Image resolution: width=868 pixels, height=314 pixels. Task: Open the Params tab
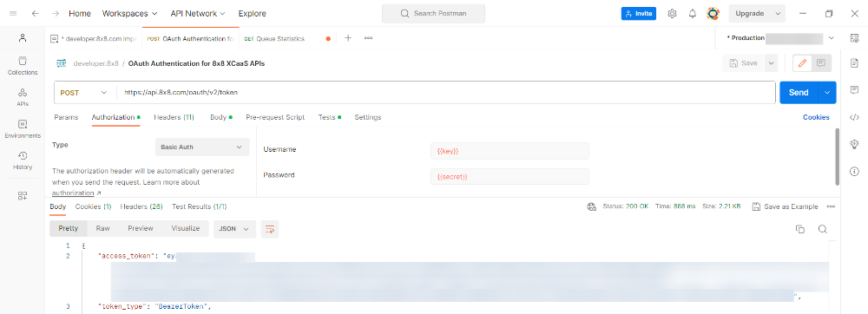pos(66,117)
